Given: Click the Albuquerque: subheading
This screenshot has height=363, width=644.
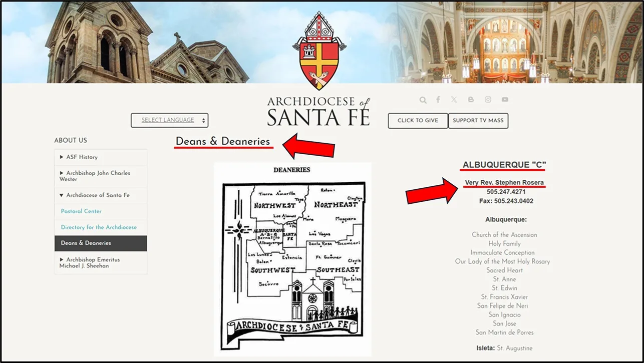Looking at the screenshot, I should 506,220.
